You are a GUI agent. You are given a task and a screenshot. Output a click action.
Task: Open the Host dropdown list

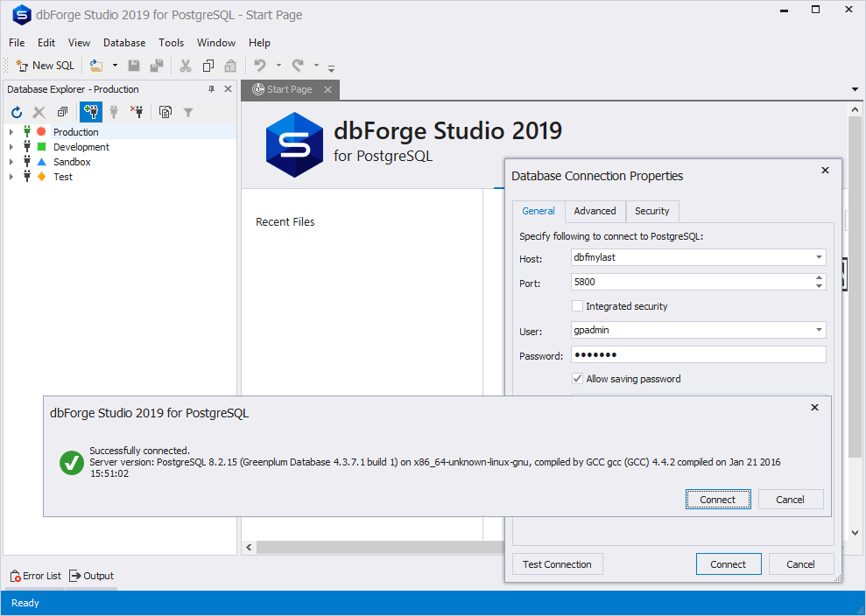[819, 257]
